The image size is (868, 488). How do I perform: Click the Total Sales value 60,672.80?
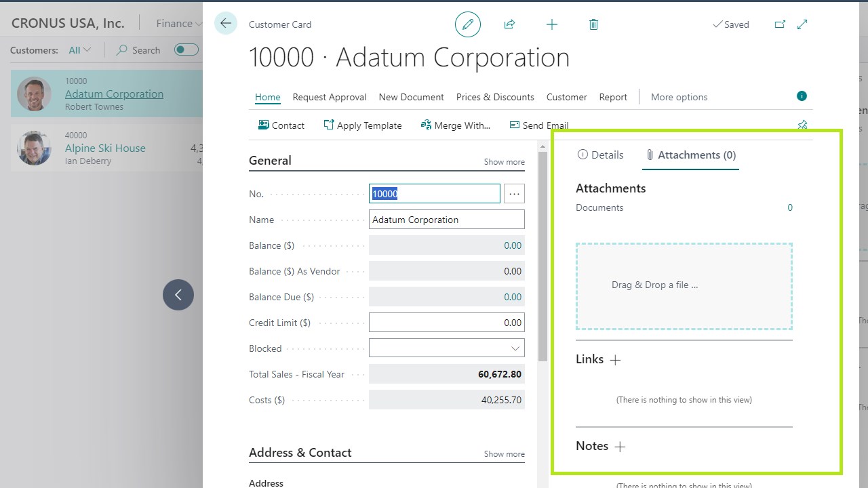[x=500, y=374]
